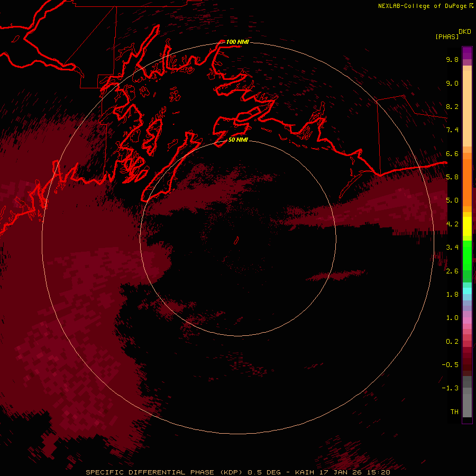Click the 9.0 value on color scale
476x476 pixels.
coord(452,83)
